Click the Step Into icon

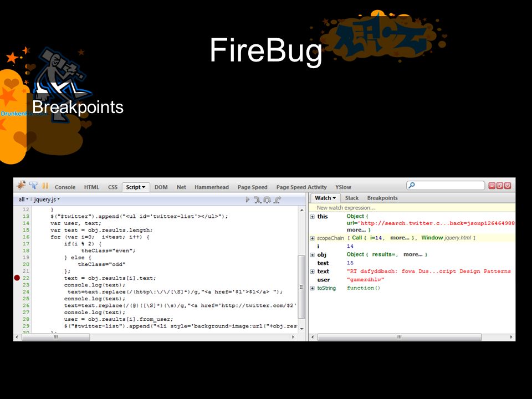tap(257, 200)
